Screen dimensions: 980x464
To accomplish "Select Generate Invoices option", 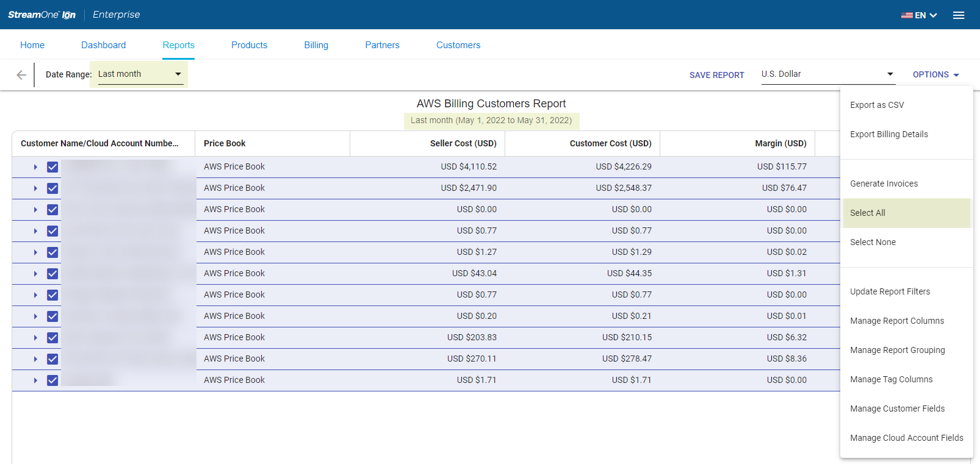I will (907, 184).
